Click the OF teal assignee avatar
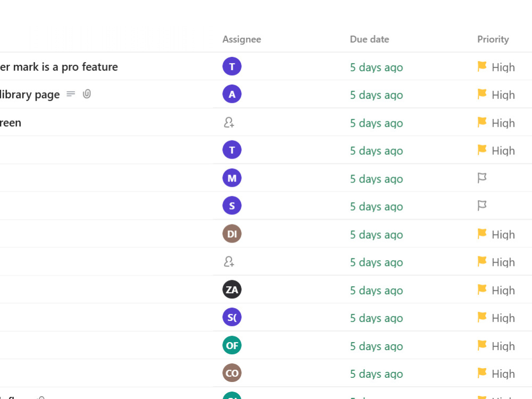Screen dimensions: 532x399 pyautogui.click(x=232, y=345)
